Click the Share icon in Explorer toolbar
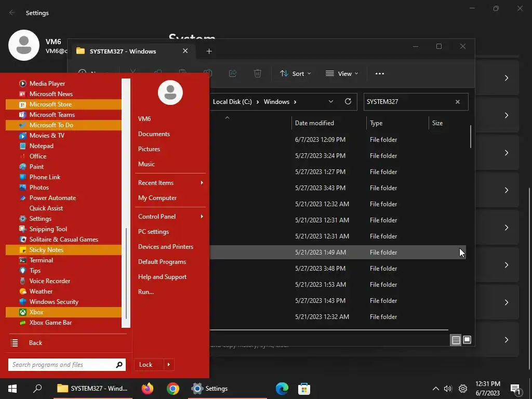Screen dimensions: 532x399 pyautogui.click(x=233, y=73)
